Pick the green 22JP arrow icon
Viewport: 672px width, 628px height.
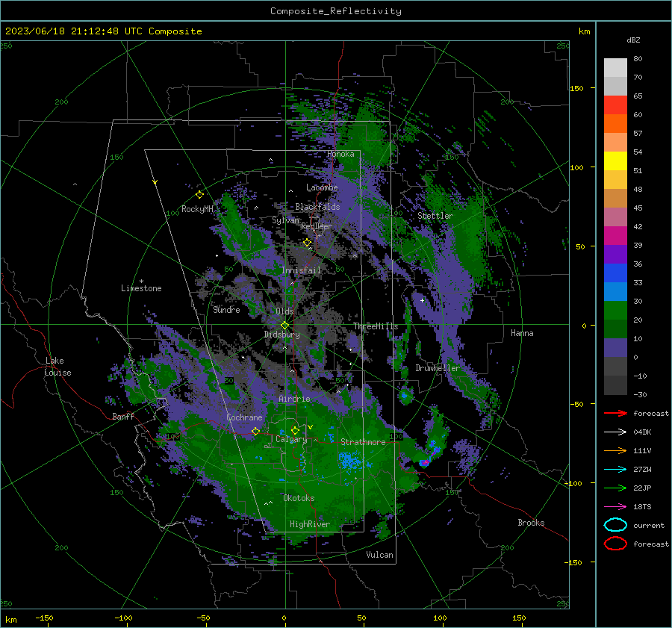[x=615, y=488]
